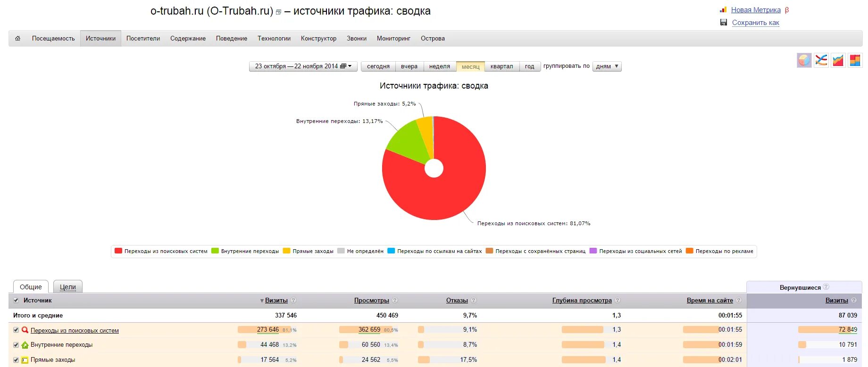
Task: Toggle purple Переходы из социальных сетей swatch
Action: (x=593, y=251)
